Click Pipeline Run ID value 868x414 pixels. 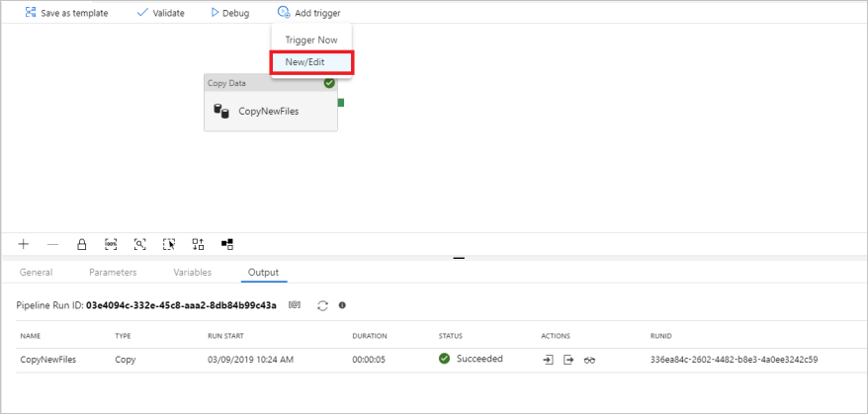[181, 305]
